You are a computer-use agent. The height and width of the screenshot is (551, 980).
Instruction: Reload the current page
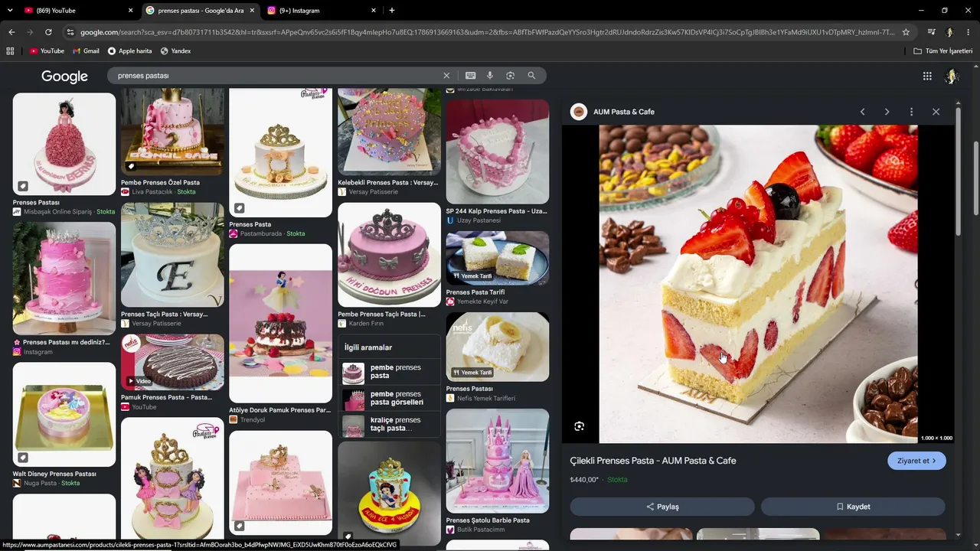click(x=48, y=32)
